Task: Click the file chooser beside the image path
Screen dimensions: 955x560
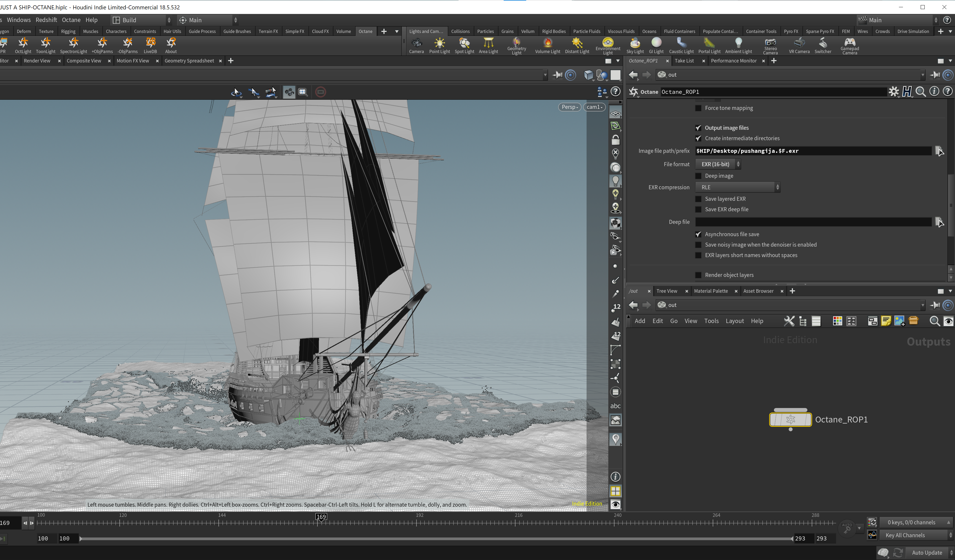Action: click(939, 151)
